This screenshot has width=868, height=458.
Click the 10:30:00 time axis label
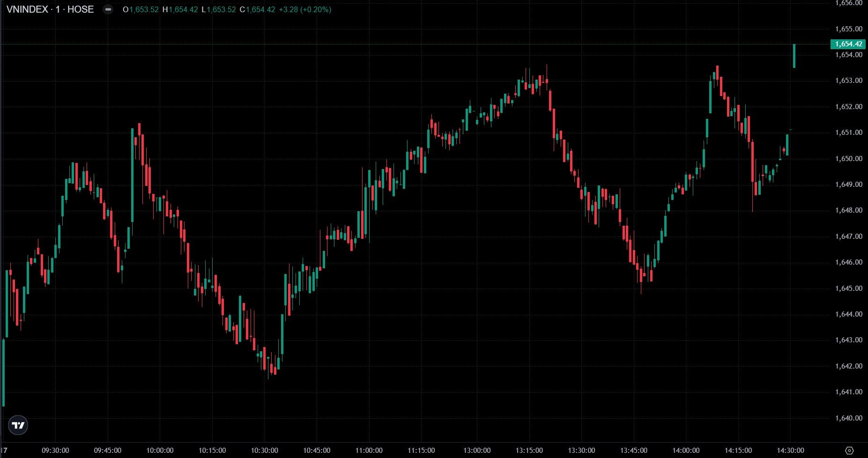point(264,451)
